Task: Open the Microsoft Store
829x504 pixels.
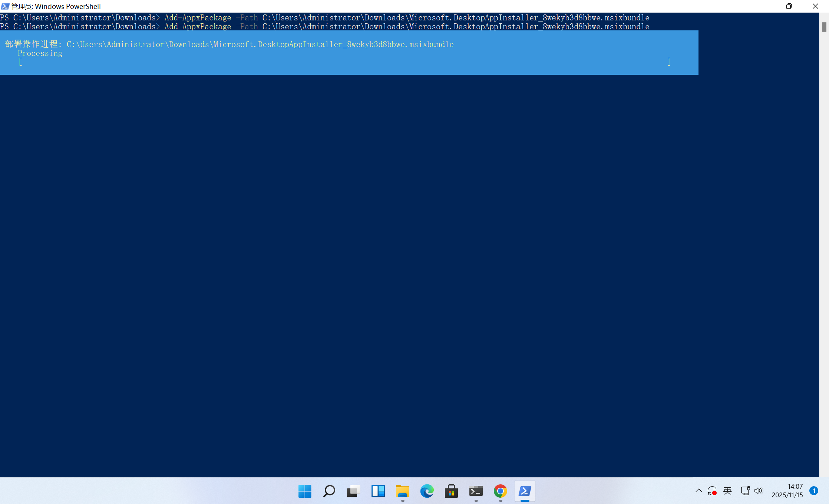Action: pyautogui.click(x=452, y=491)
